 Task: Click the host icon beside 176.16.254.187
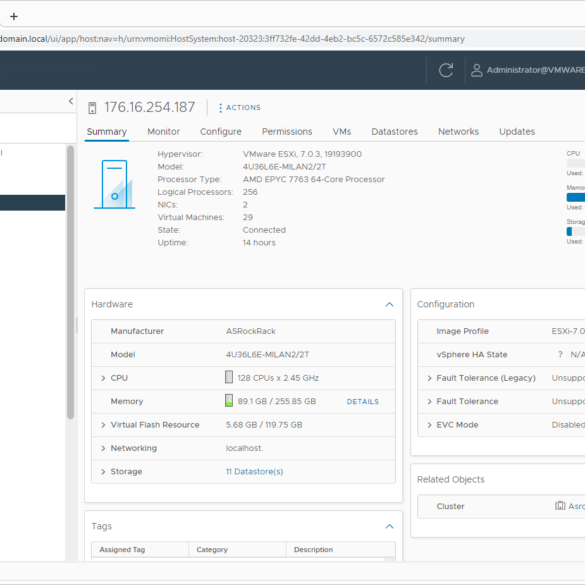(92, 108)
